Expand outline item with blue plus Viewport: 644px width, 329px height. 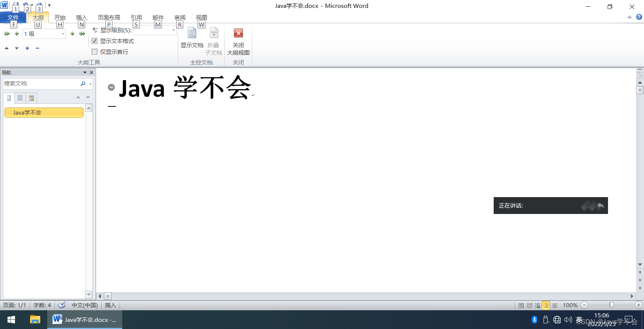tap(27, 48)
